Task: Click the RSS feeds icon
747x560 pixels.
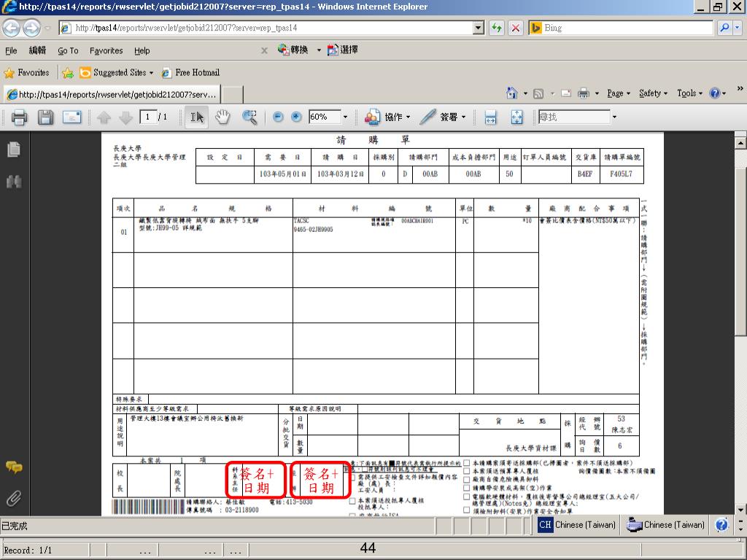Action: click(x=538, y=93)
